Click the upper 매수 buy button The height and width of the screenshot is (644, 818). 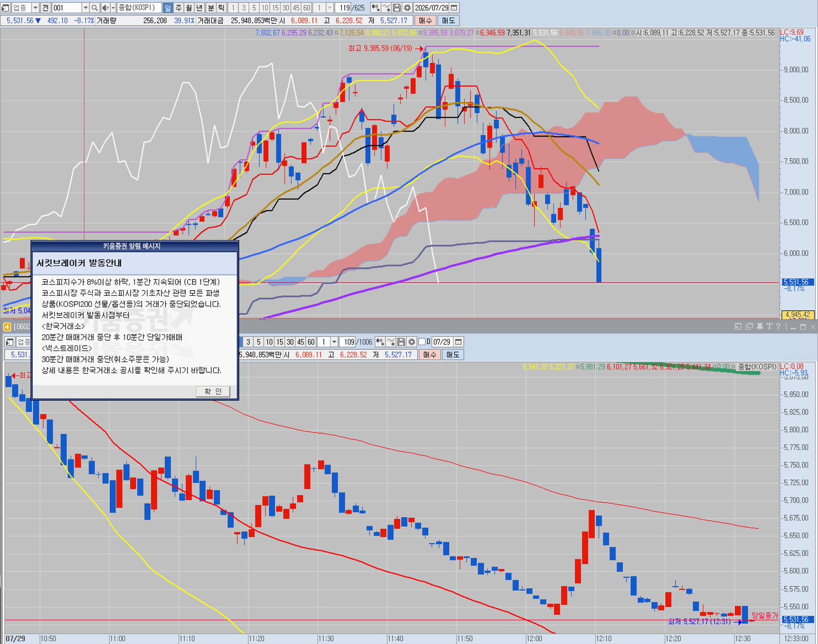[x=425, y=20]
